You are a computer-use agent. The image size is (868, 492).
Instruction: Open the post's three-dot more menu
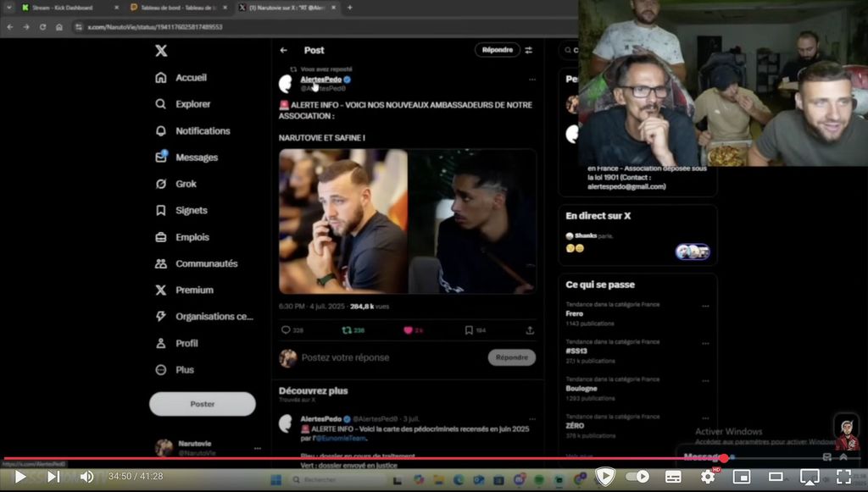[x=532, y=80]
